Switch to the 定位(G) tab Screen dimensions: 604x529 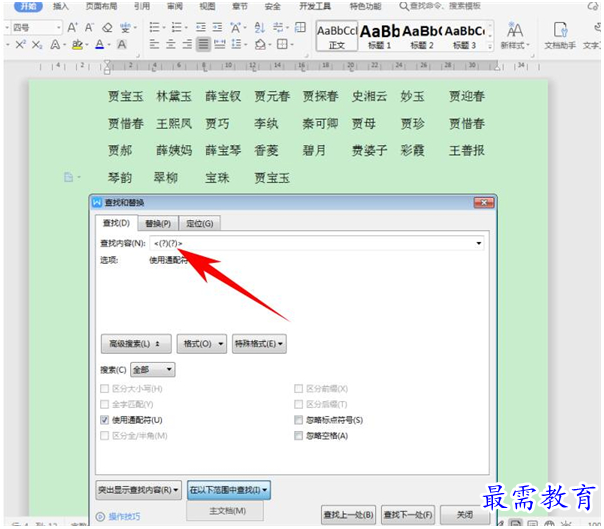coord(200,223)
